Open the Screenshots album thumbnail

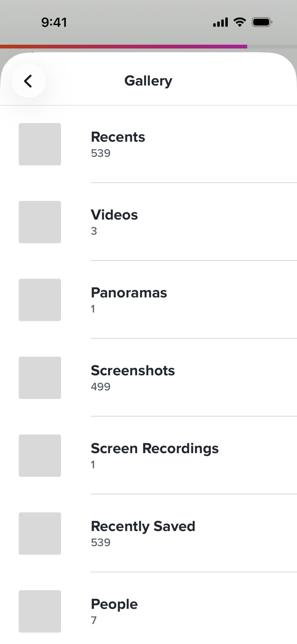point(40,378)
